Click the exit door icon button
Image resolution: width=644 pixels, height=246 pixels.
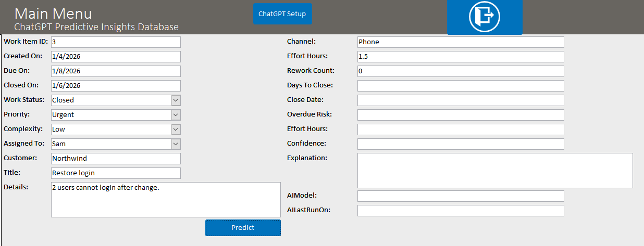tap(485, 17)
